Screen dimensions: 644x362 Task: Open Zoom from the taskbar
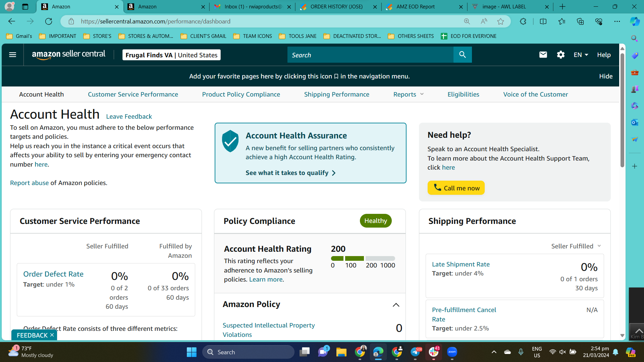tap(452, 352)
